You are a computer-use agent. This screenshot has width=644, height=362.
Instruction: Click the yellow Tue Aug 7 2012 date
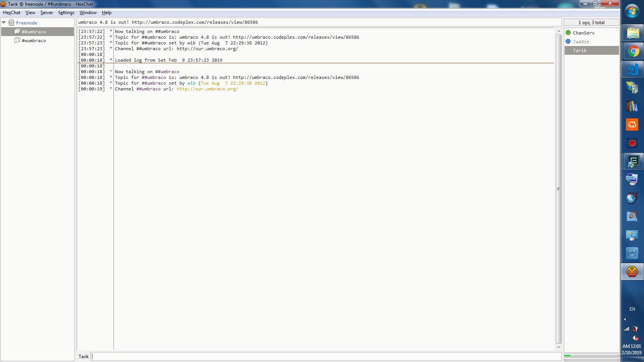pos(233,83)
